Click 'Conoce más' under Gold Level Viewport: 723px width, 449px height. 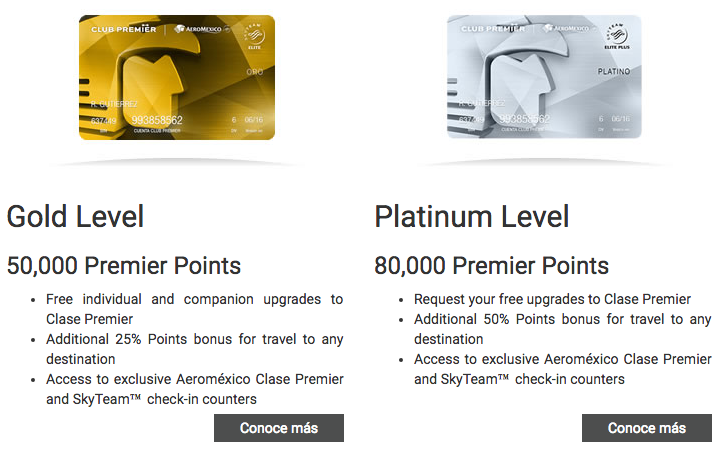[x=279, y=428]
